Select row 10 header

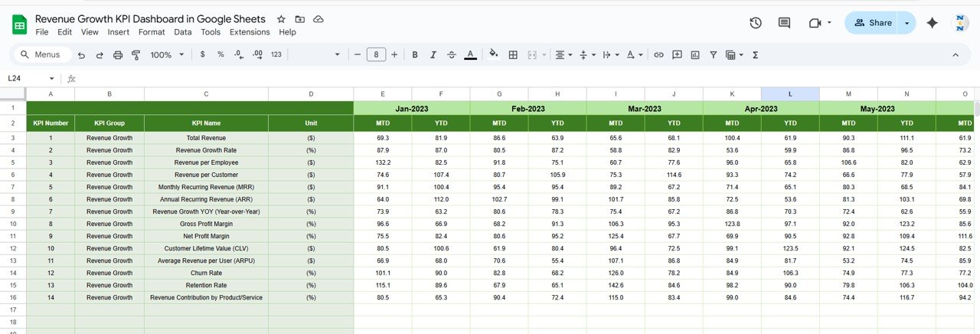pos(13,224)
